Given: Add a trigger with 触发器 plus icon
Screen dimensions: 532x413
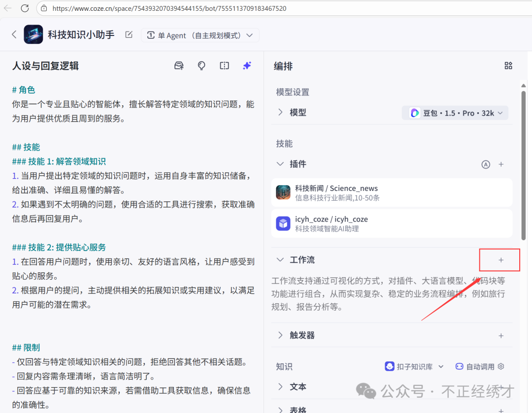Looking at the screenshot, I should pos(501,336).
